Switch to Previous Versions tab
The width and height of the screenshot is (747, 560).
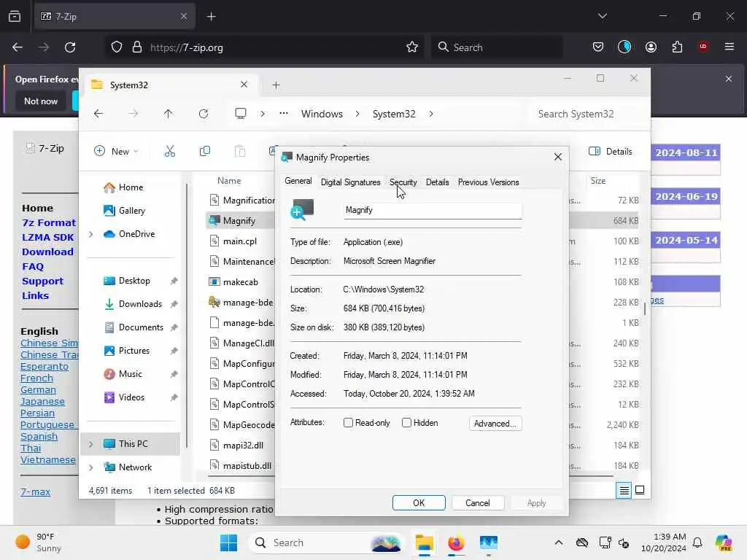click(488, 182)
